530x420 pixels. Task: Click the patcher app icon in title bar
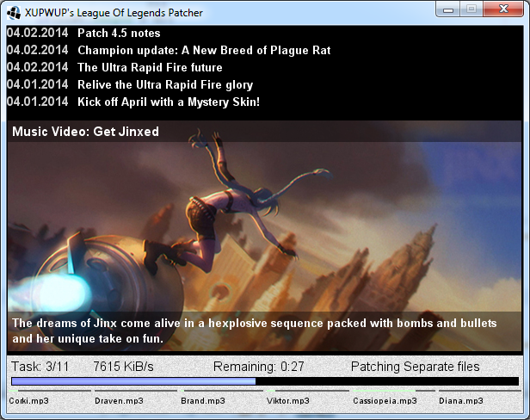click(x=14, y=13)
